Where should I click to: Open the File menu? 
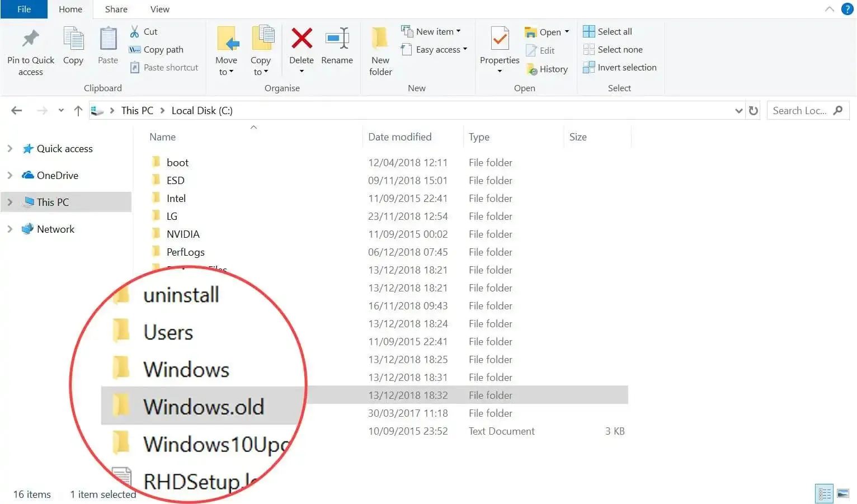[x=23, y=9]
